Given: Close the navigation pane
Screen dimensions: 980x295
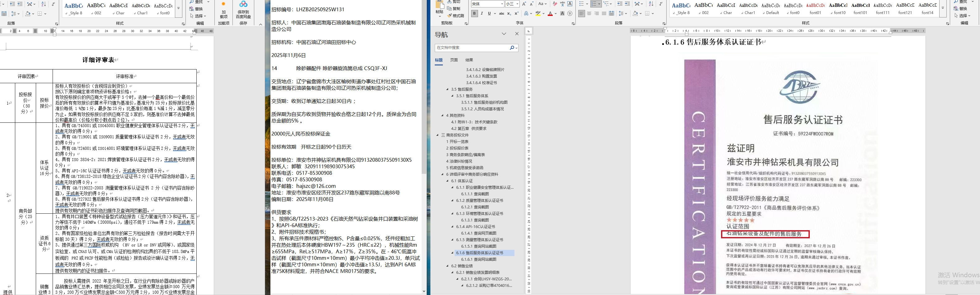Looking at the screenshot, I should pos(517,34).
